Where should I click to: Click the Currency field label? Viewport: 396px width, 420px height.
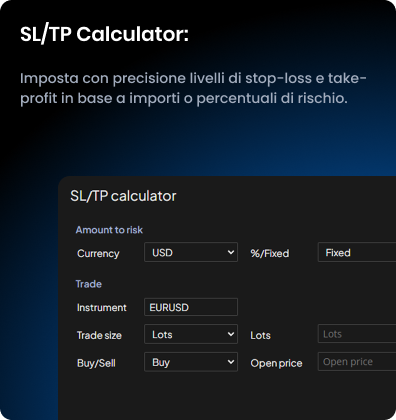pyautogui.click(x=98, y=254)
